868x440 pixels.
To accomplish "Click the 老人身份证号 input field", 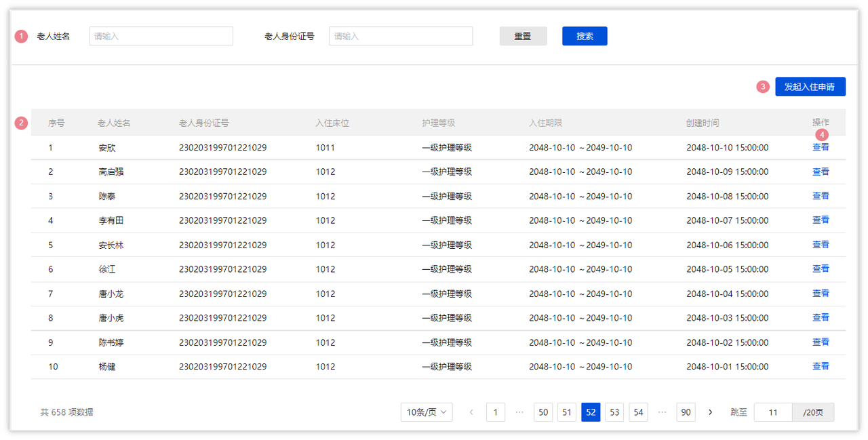I will (401, 36).
